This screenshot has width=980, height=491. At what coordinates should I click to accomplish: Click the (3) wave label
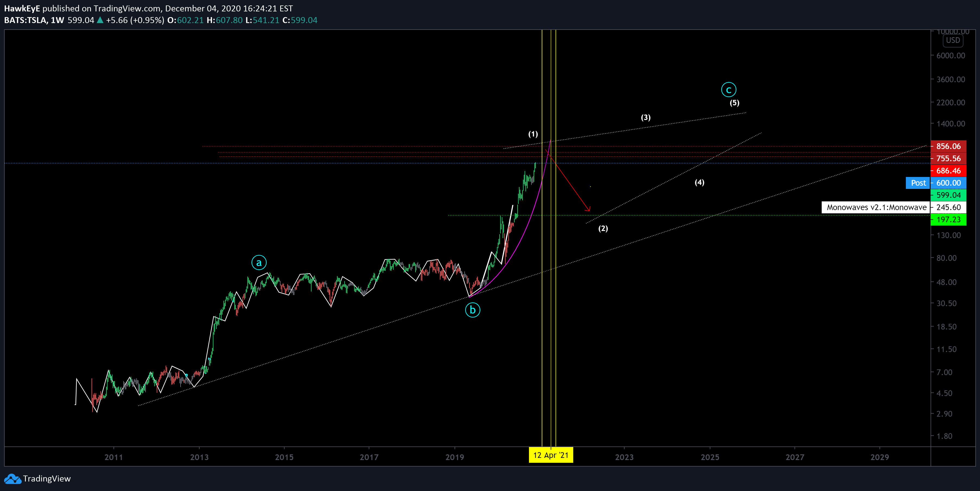click(646, 117)
